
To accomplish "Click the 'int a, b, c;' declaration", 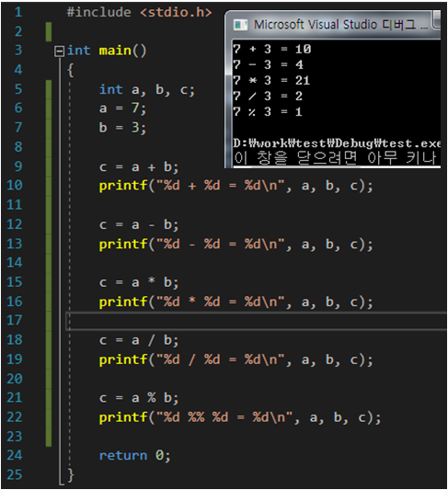I will [146, 90].
